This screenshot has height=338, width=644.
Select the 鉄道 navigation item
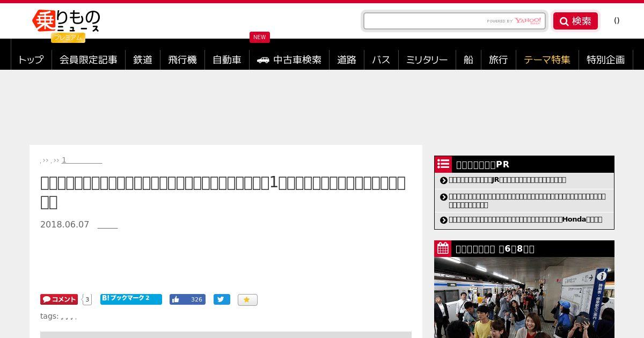pos(143,60)
